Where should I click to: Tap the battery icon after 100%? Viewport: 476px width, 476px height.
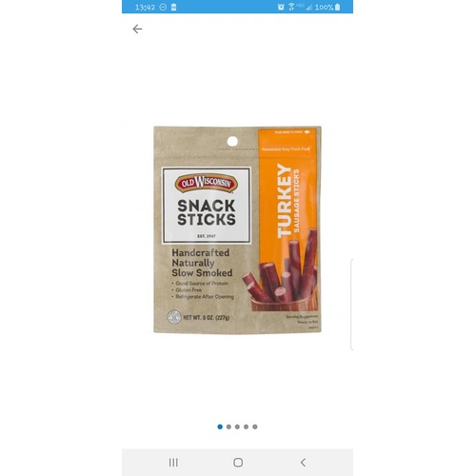tap(338, 7)
